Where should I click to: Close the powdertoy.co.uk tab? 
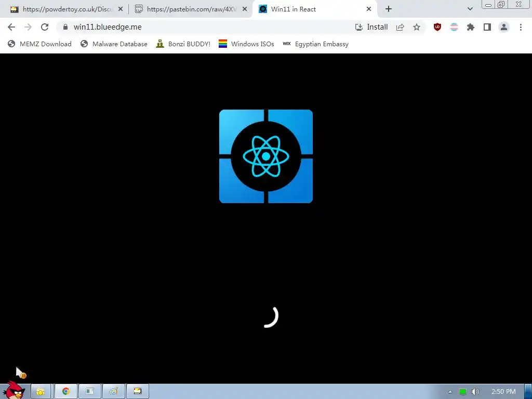coord(121,9)
